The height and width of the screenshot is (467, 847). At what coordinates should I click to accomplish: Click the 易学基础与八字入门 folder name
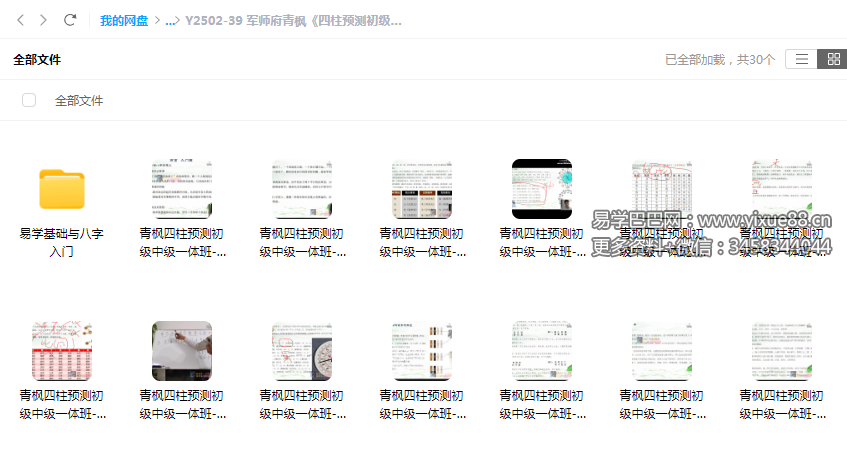62,242
